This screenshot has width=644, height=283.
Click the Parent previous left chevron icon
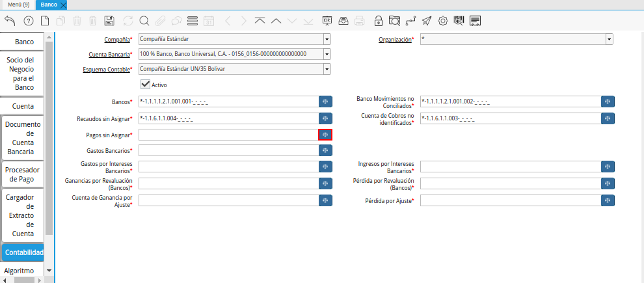(228, 21)
